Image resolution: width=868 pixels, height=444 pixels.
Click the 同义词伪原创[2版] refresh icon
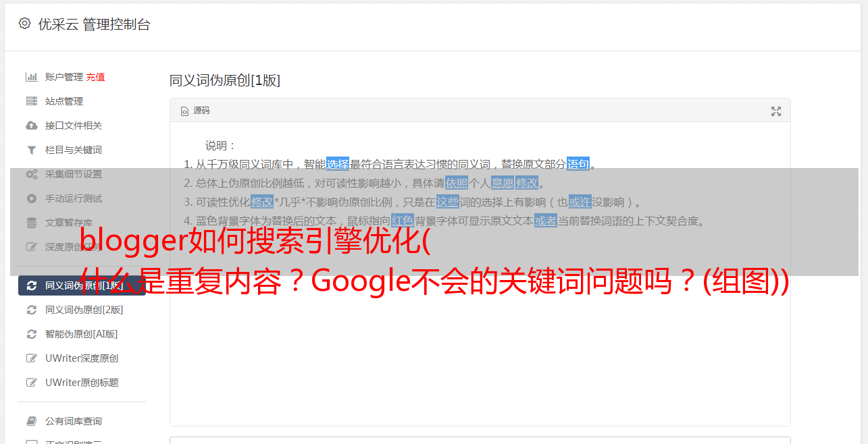(31, 310)
